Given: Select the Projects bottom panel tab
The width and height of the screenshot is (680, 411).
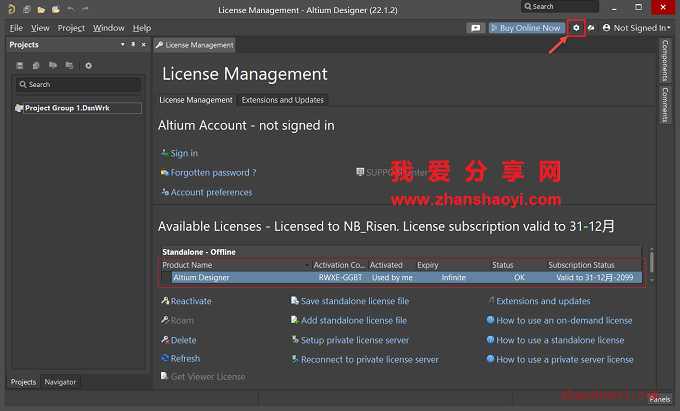Looking at the screenshot, I should 23,382.
